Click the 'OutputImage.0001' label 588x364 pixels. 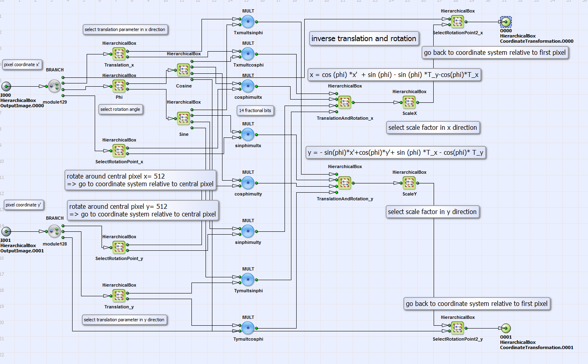(x=22, y=251)
